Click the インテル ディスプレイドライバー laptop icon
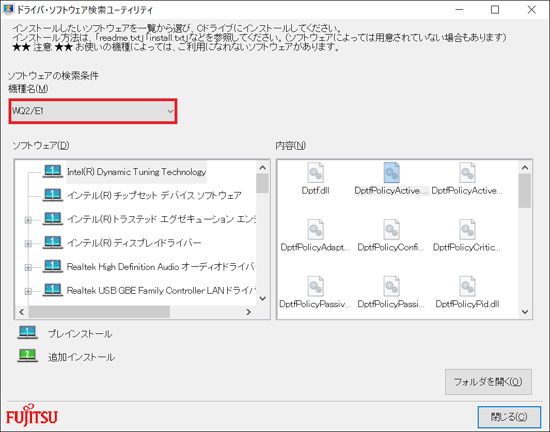The image size is (550, 432). [x=53, y=243]
